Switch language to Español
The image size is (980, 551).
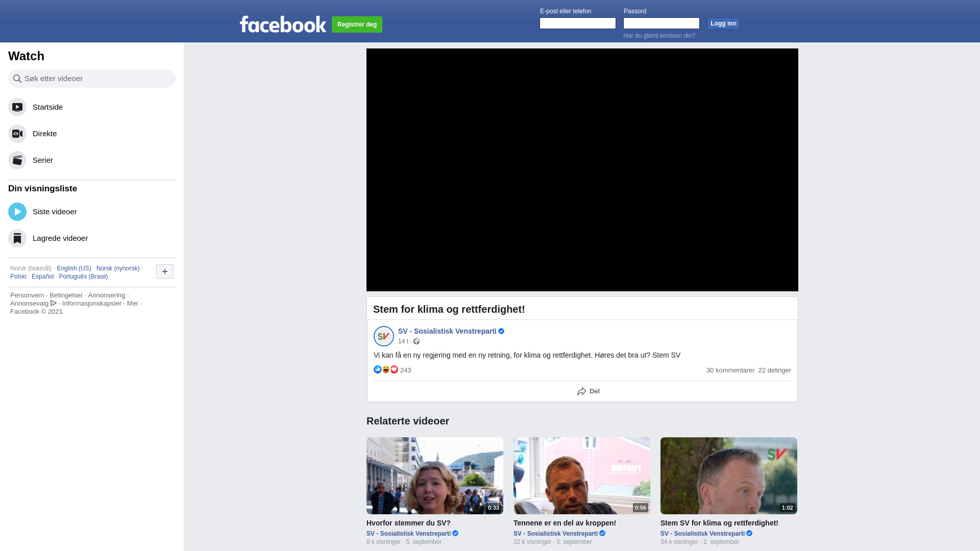point(42,277)
